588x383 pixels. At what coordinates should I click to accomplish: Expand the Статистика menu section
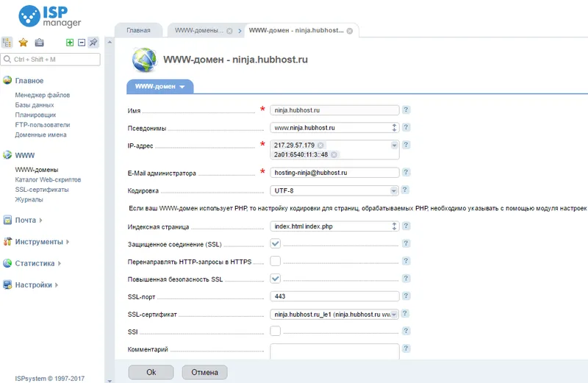tap(60, 263)
